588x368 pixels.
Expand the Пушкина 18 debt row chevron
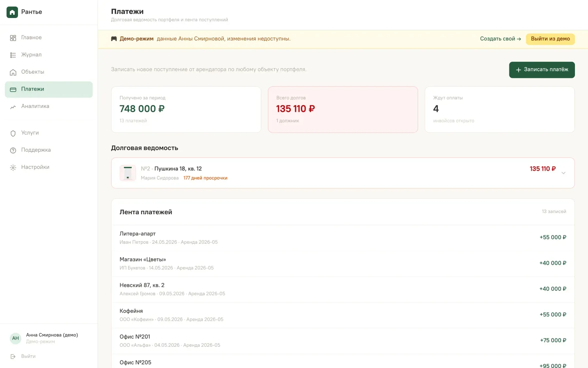pyautogui.click(x=563, y=173)
